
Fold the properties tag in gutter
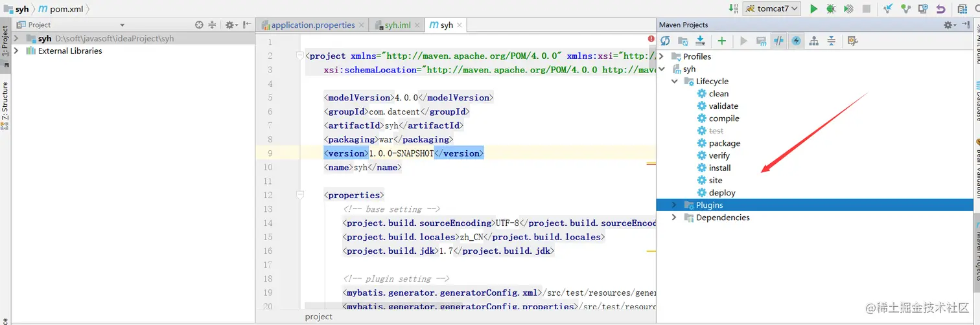[299, 195]
